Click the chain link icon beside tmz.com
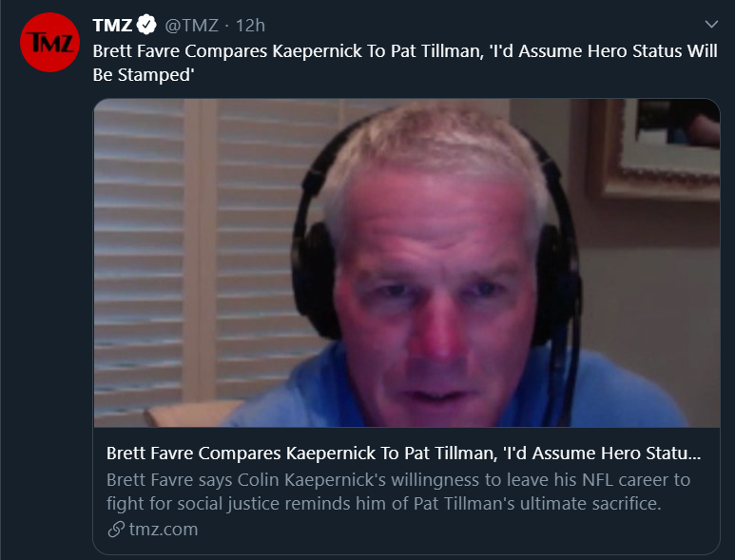This screenshot has width=735, height=560. click(x=115, y=529)
